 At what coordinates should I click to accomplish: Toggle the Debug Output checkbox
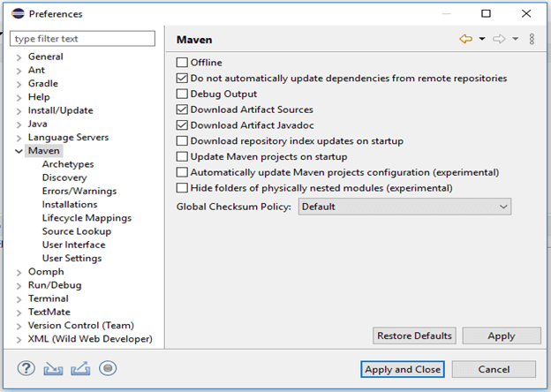(182, 94)
